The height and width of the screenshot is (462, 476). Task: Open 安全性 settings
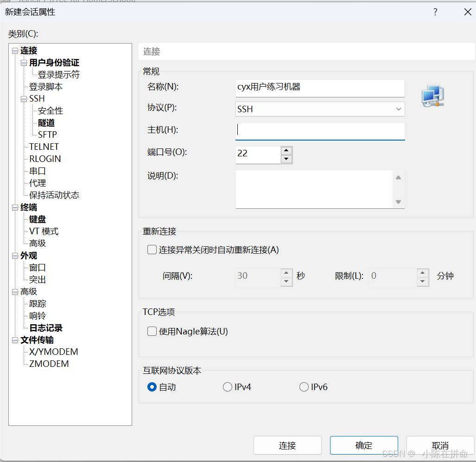[51, 111]
